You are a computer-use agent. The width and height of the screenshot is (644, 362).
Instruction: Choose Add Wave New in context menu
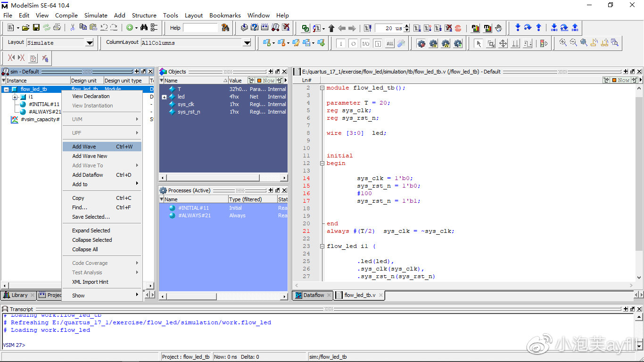pyautogui.click(x=102, y=156)
